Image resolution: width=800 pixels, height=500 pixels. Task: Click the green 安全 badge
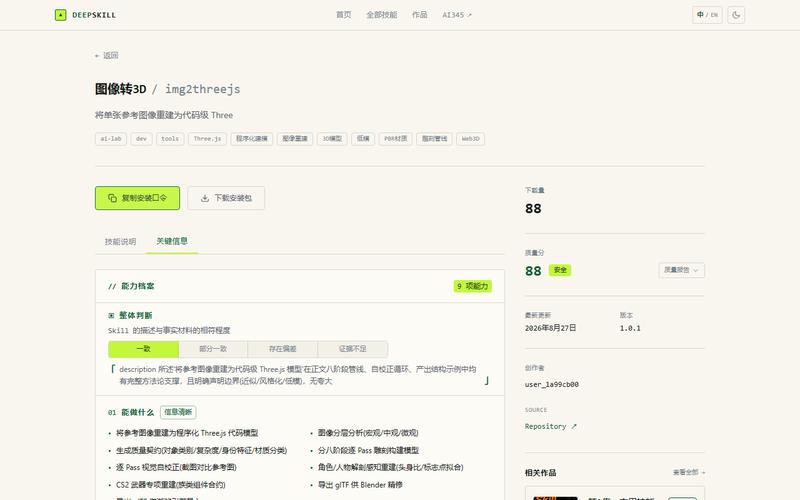pyautogui.click(x=560, y=270)
